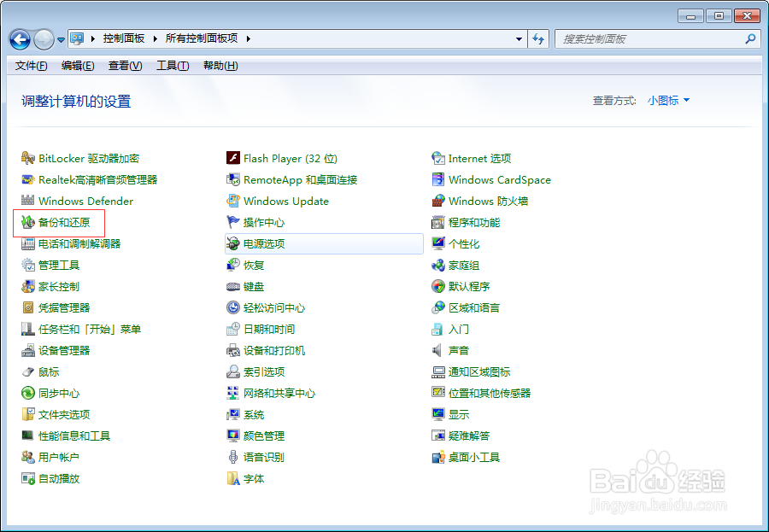Open recent pages dropdown next to navigation arrows

60,38
